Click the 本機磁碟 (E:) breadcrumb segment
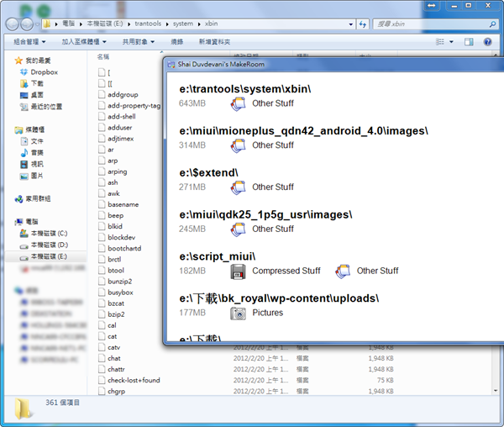This screenshot has height=427, width=504. (105, 24)
